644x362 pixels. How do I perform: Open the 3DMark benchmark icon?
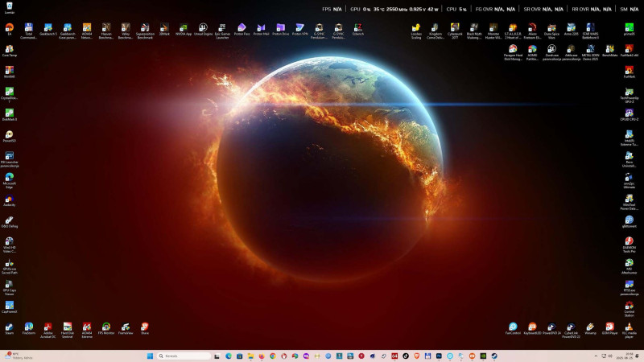point(164,27)
